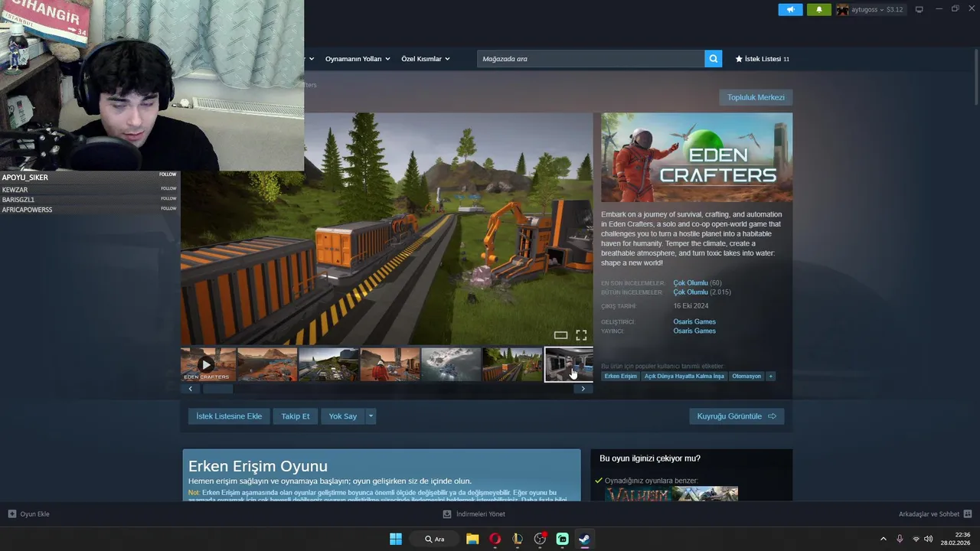Select the astronaut on Mars thumbnail
Image resolution: width=980 pixels, height=551 pixels.
(390, 364)
